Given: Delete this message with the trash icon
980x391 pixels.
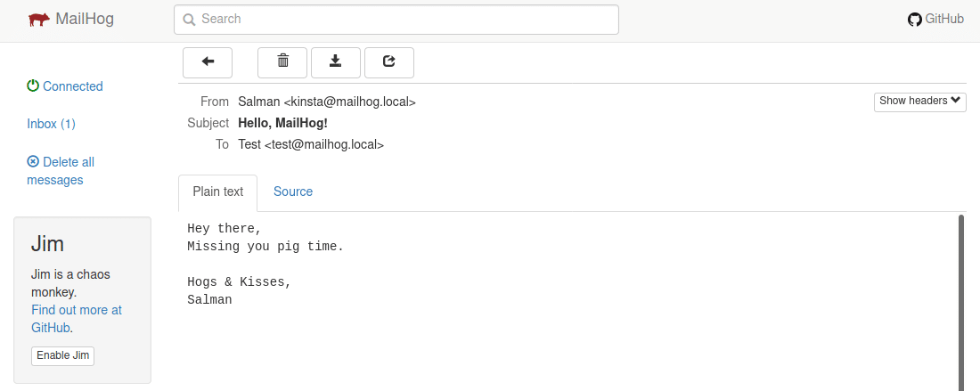Looking at the screenshot, I should tap(282, 61).
